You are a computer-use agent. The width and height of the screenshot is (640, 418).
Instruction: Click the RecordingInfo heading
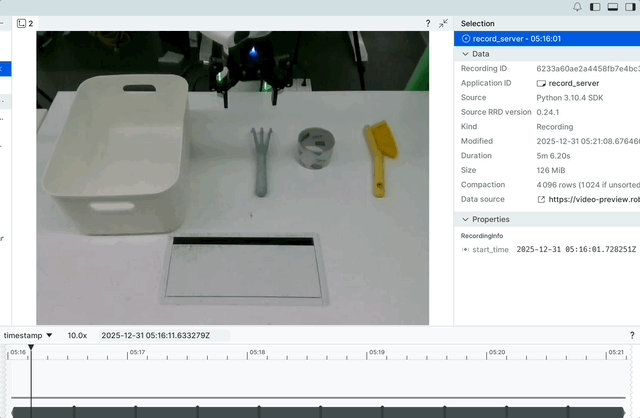coord(482,236)
